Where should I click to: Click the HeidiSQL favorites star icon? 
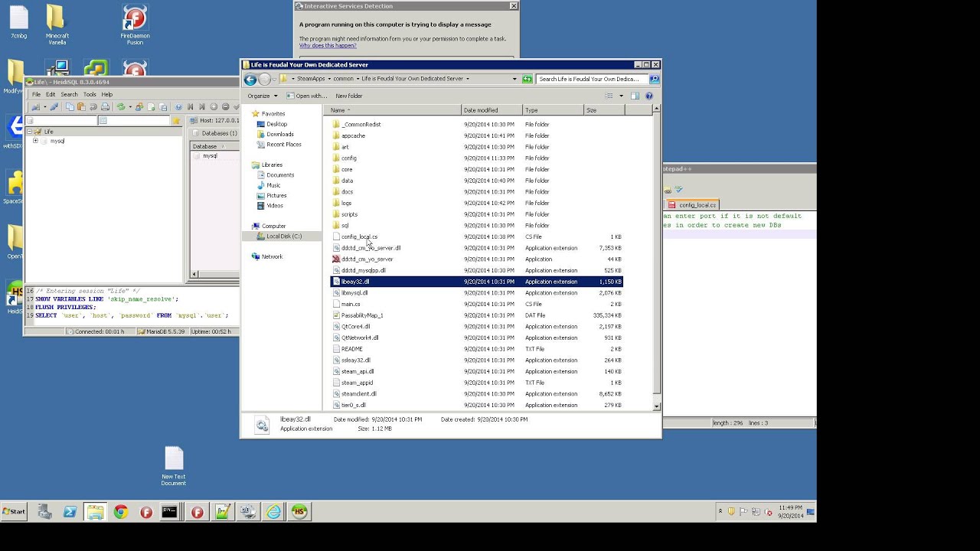pyautogui.click(x=176, y=121)
